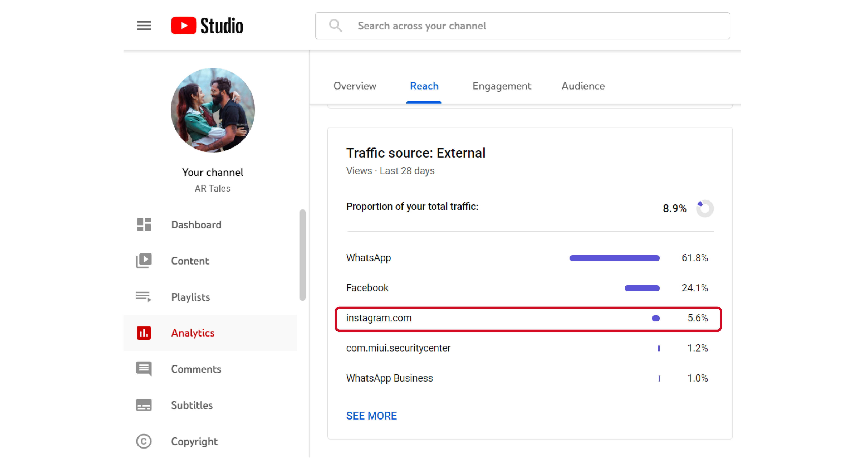Click the Dashboard grid icon

[x=144, y=225]
